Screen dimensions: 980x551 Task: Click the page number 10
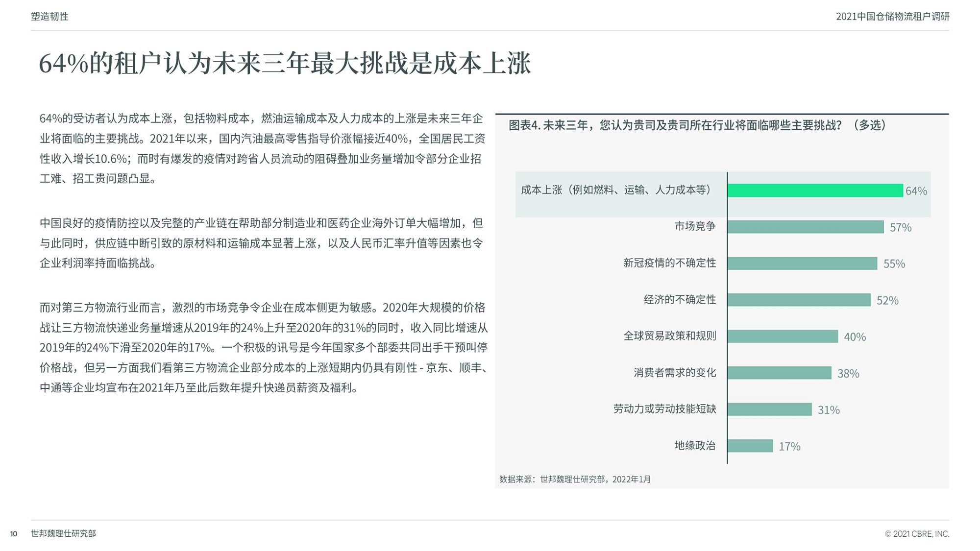coord(14,534)
